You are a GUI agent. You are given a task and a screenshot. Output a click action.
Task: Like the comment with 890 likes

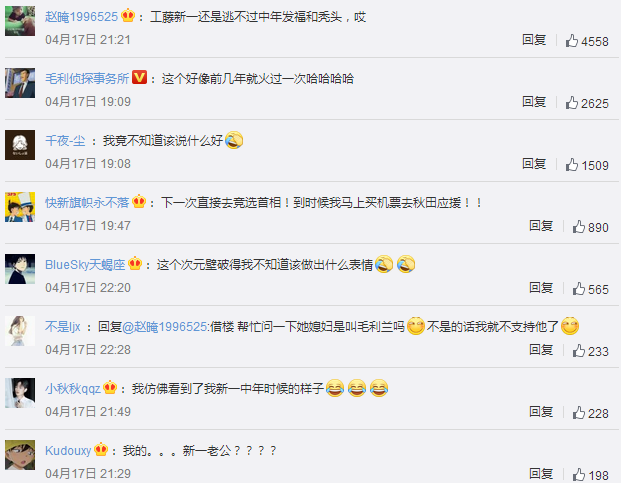pyautogui.click(x=579, y=227)
